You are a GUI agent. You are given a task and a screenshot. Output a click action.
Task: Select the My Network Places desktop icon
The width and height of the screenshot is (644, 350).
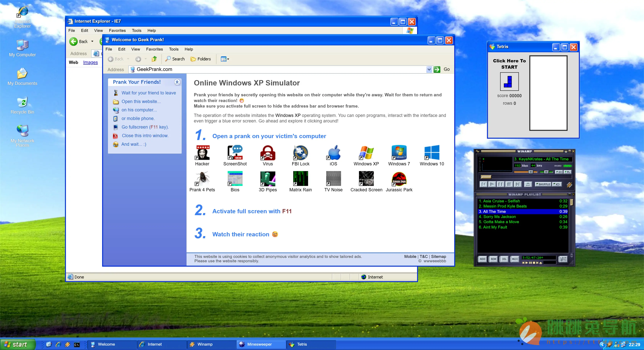pyautogui.click(x=22, y=136)
